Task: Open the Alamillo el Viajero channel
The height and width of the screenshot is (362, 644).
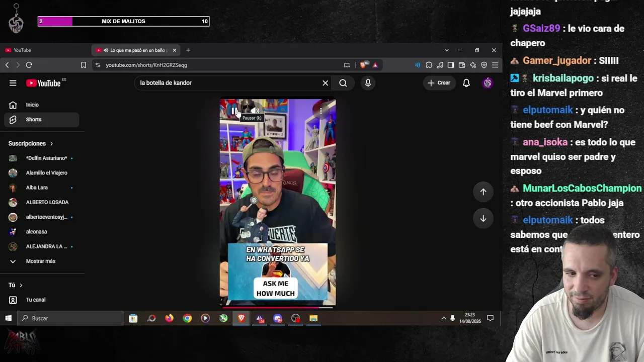Action: [42, 172]
